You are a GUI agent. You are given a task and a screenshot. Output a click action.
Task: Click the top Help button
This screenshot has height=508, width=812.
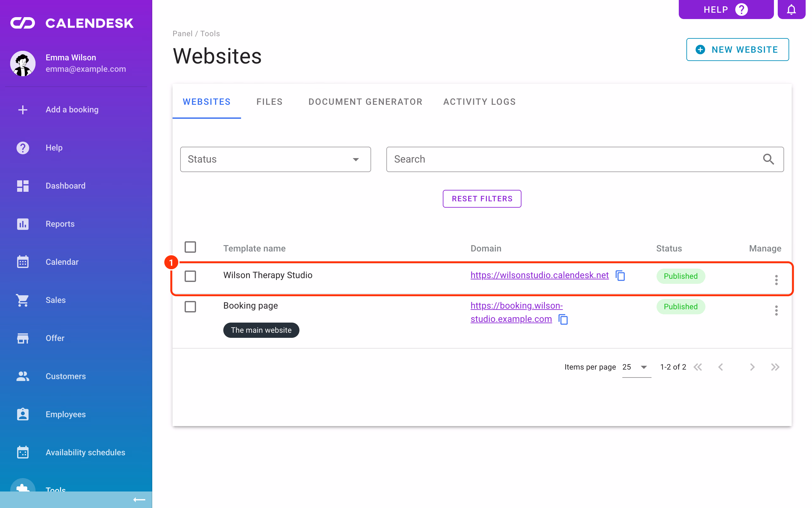pyautogui.click(x=726, y=10)
